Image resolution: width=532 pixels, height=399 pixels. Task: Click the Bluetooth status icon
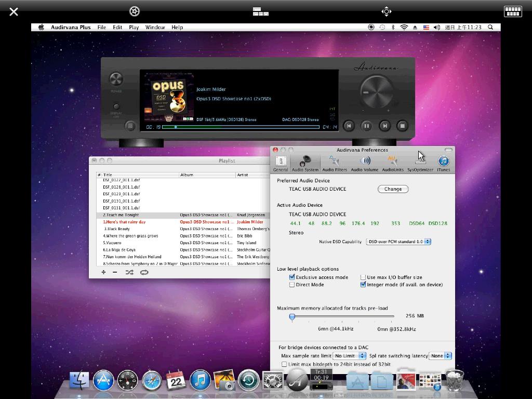tap(393, 27)
